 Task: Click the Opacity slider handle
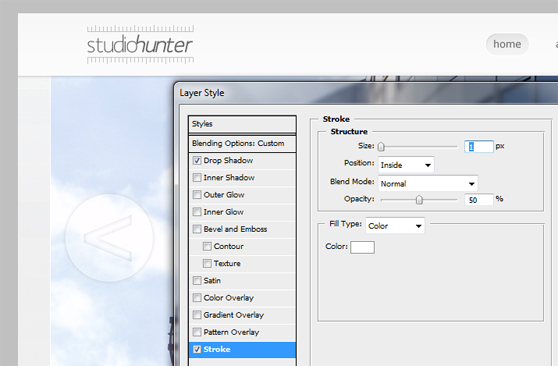[419, 200]
